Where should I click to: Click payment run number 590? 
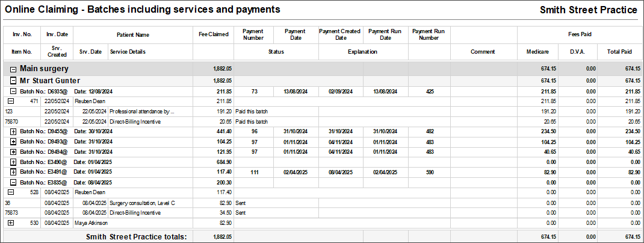pos(430,172)
